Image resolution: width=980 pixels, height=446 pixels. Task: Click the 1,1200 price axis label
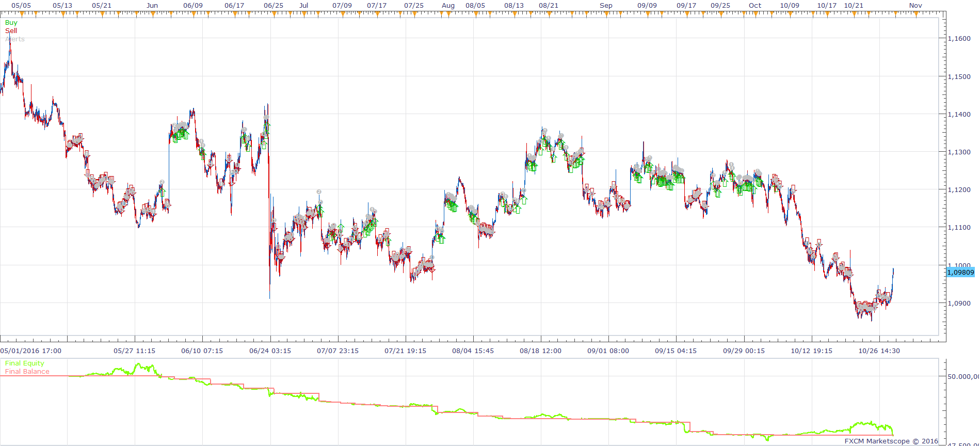pyautogui.click(x=959, y=190)
